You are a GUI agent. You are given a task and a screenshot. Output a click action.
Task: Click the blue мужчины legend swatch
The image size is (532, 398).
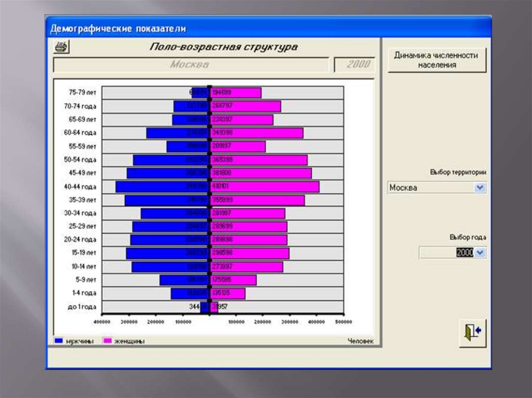pyautogui.click(x=59, y=341)
